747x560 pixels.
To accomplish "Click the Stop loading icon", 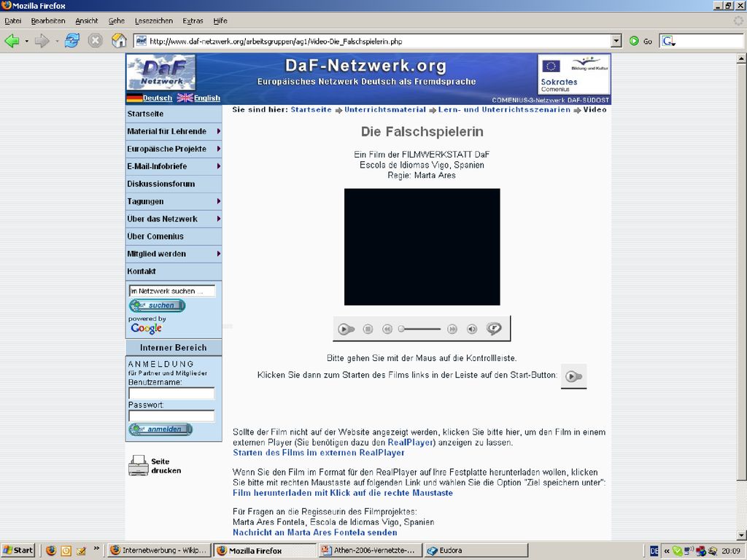I will [96, 41].
